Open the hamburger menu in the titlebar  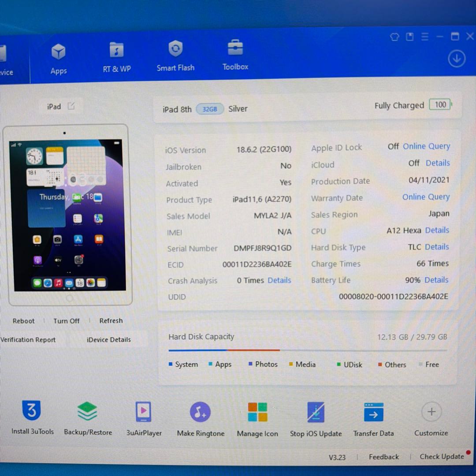pos(425,37)
